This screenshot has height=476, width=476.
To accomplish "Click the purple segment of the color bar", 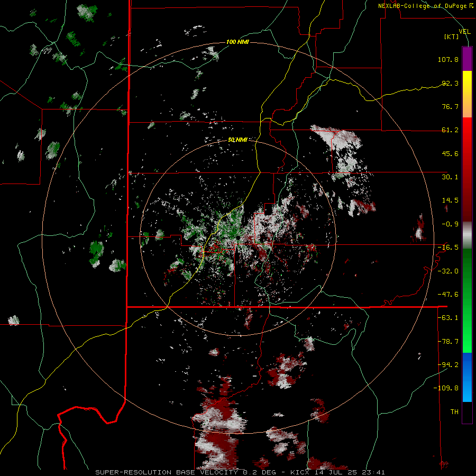I will tap(467, 59).
